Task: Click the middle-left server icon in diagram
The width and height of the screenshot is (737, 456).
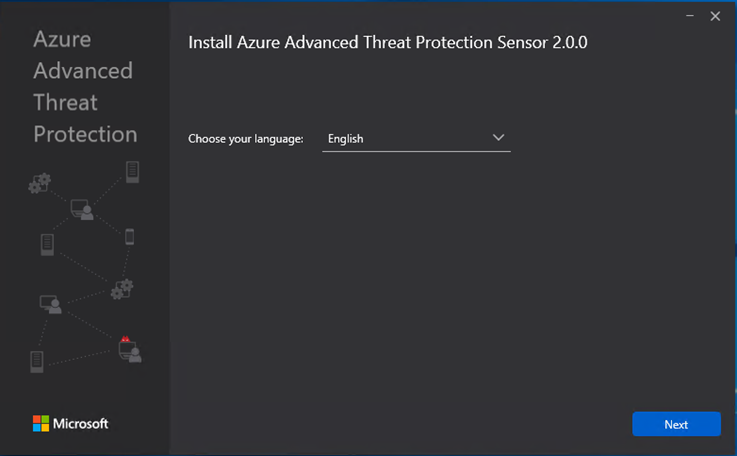Action: 47,244
